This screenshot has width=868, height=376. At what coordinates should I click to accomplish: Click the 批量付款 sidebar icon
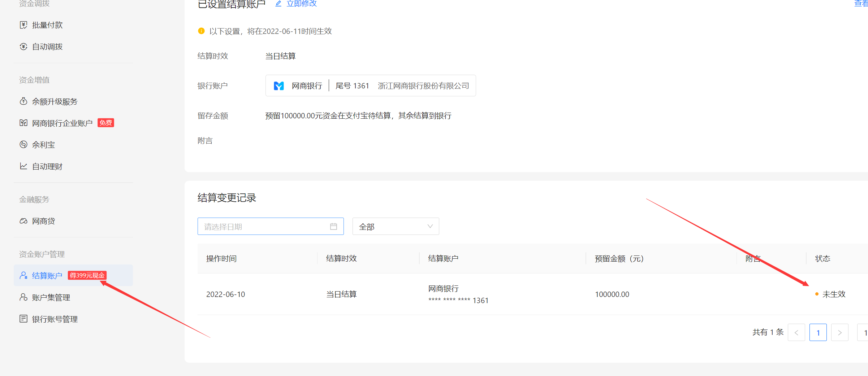tap(23, 25)
